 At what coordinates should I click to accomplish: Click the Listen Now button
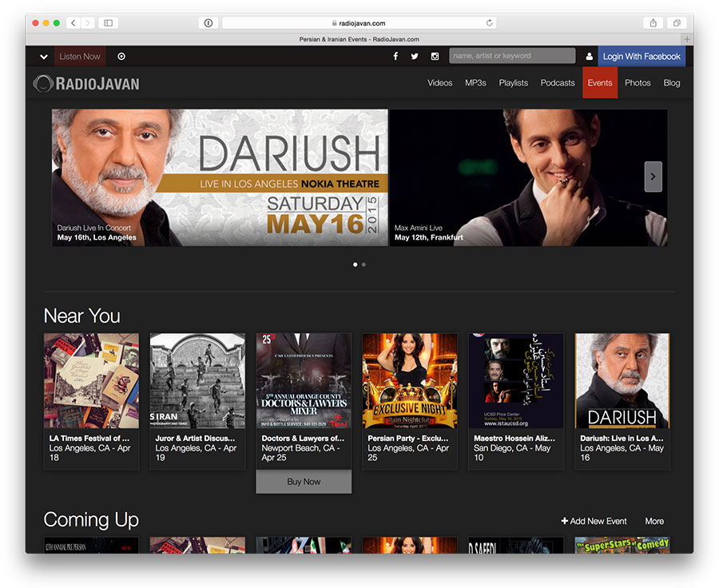[80, 57]
